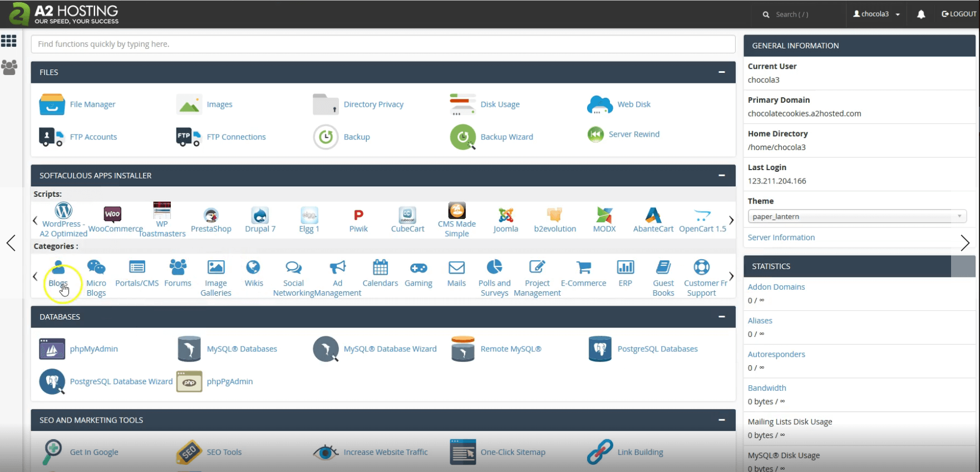Click the Backup Wizard icon
Viewport: 980px width, 472px height.
462,137
